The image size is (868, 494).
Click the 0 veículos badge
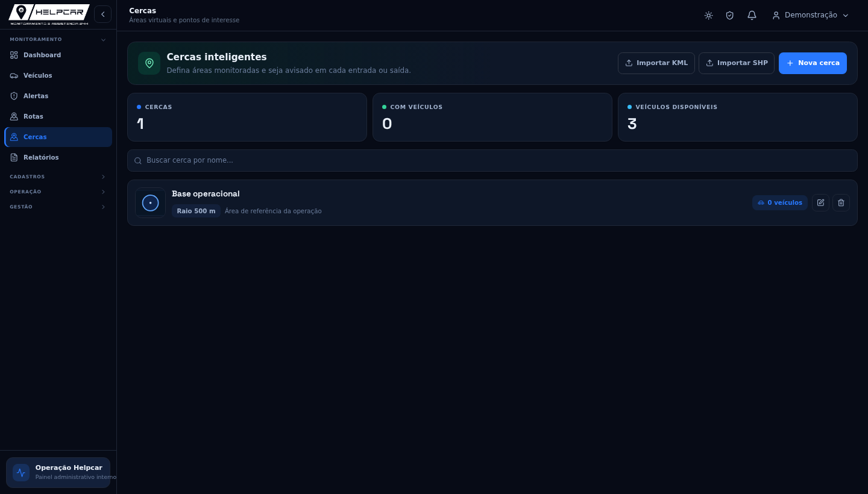pyautogui.click(x=780, y=202)
